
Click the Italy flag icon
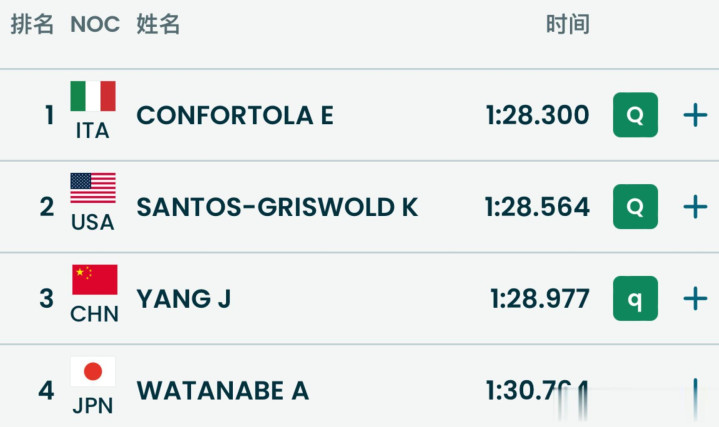pos(93,97)
